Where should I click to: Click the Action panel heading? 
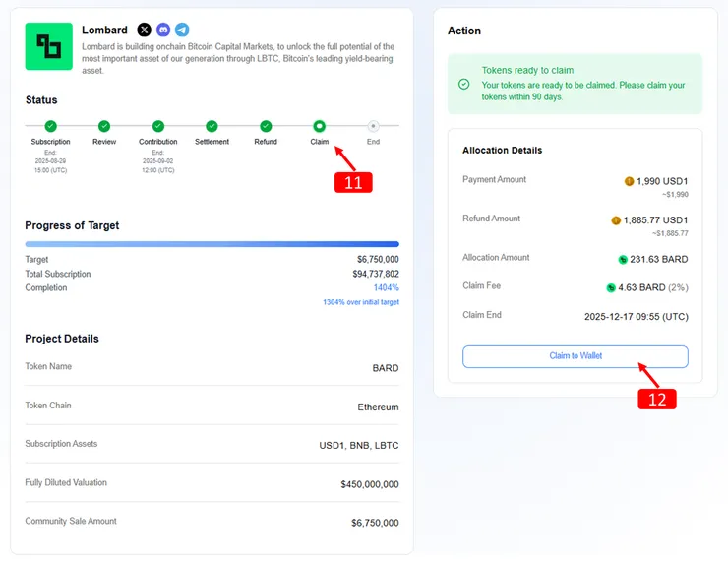click(x=464, y=31)
